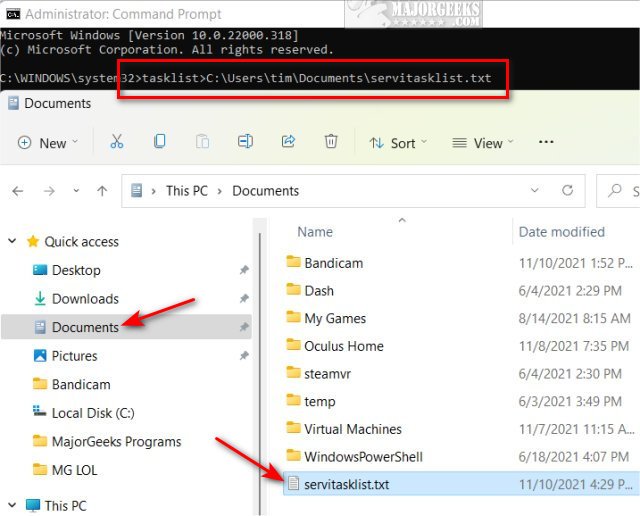Viewport: 640px width, 516px height.
Task: Unpin Documents using its pin icon
Action: pyautogui.click(x=244, y=327)
